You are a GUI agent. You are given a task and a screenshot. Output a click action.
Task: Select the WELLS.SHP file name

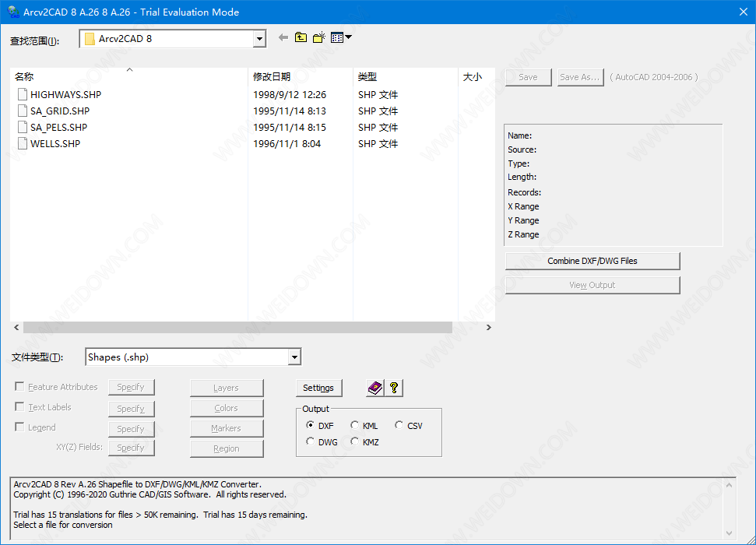[x=55, y=144]
